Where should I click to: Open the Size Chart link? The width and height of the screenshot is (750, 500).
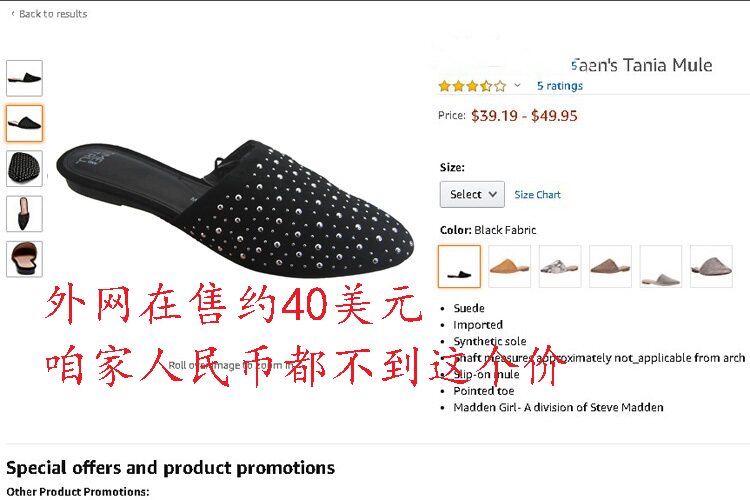click(537, 195)
